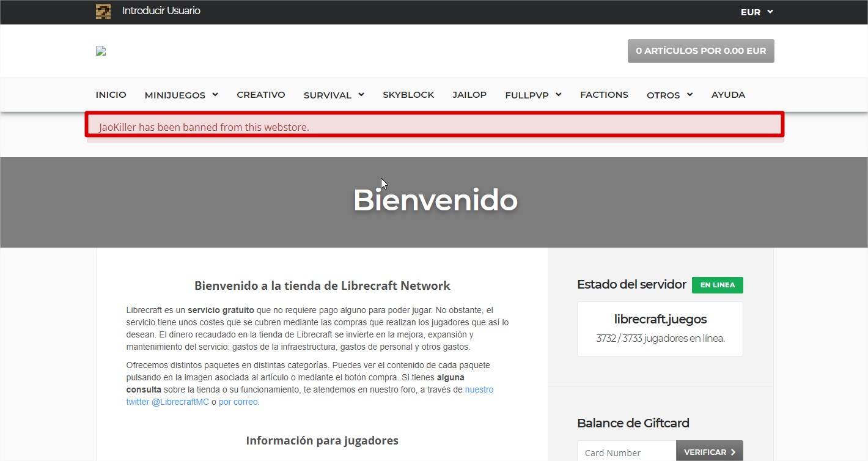
Task: Expand the MINIJUEGOS menu
Action: point(182,95)
